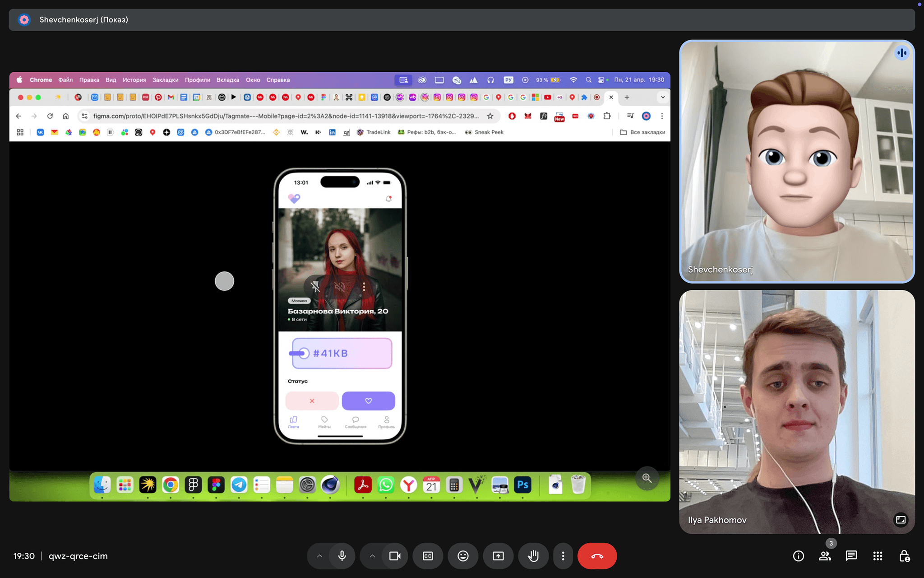
Task: Open more options three-dot menu
Action: (563, 556)
